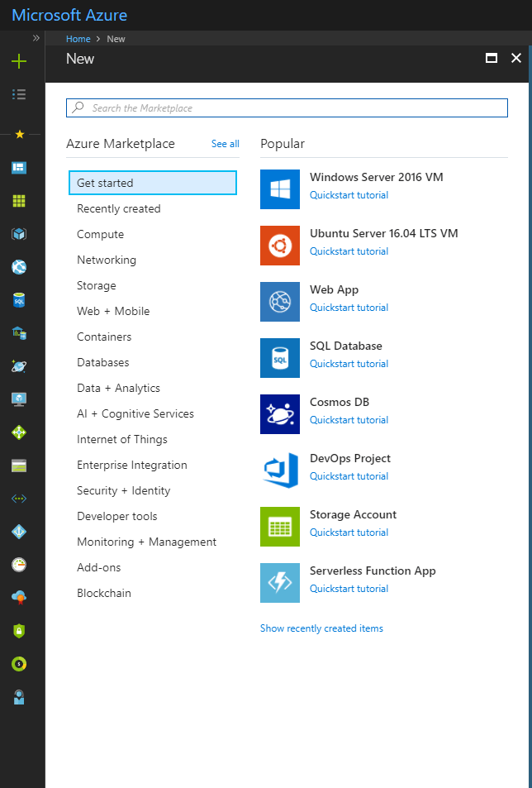Viewport: 532px width, 788px height.
Task: Open Virtual machines monitor icon in sidebar
Action: click(x=19, y=399)
